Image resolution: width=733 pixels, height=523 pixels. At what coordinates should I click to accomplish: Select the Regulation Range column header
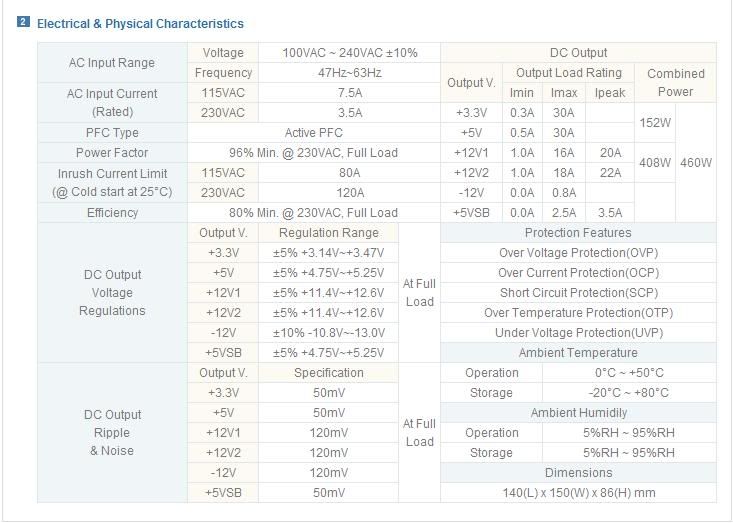point(328,233)
